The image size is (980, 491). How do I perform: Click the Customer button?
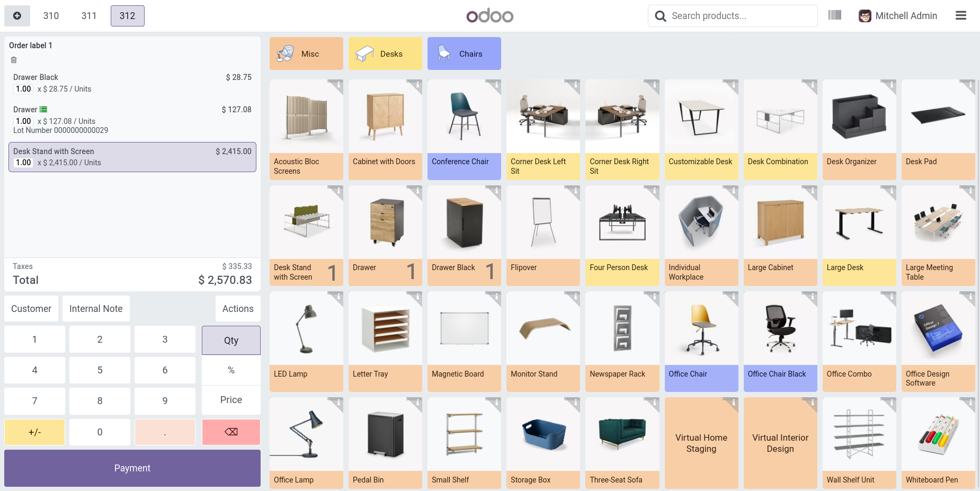pos(31,309)
